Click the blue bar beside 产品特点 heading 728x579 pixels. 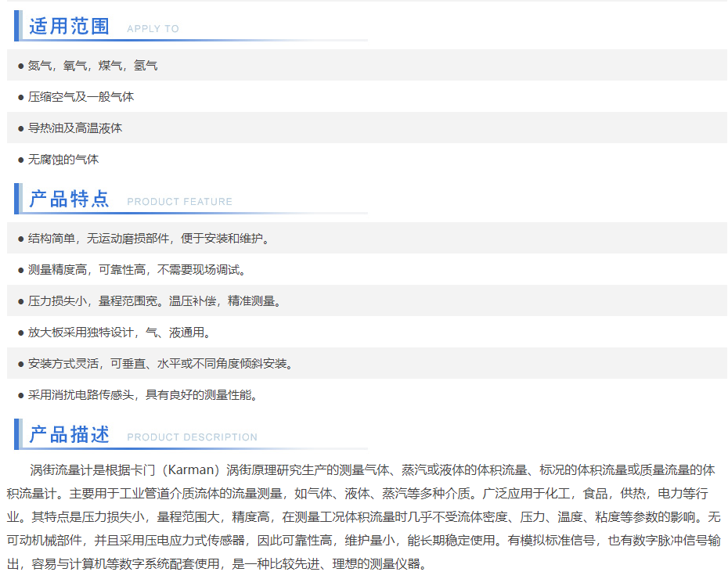click(x=16, y=199)
